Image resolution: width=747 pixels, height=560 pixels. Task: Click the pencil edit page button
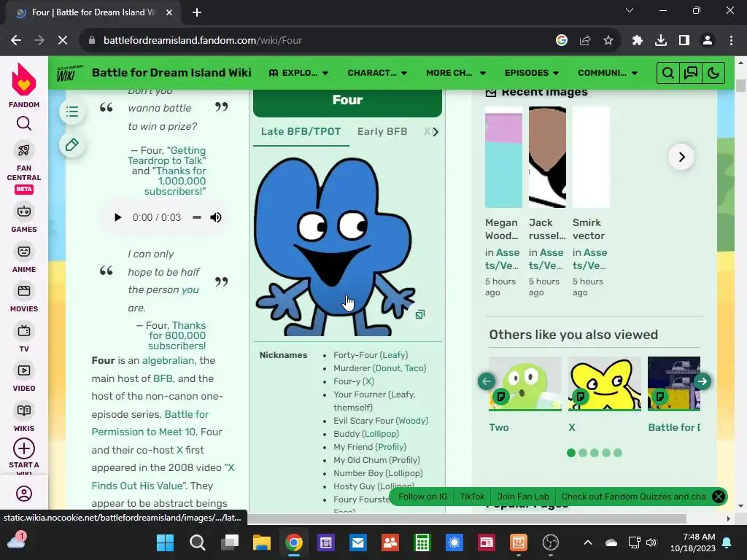point(72,145)
